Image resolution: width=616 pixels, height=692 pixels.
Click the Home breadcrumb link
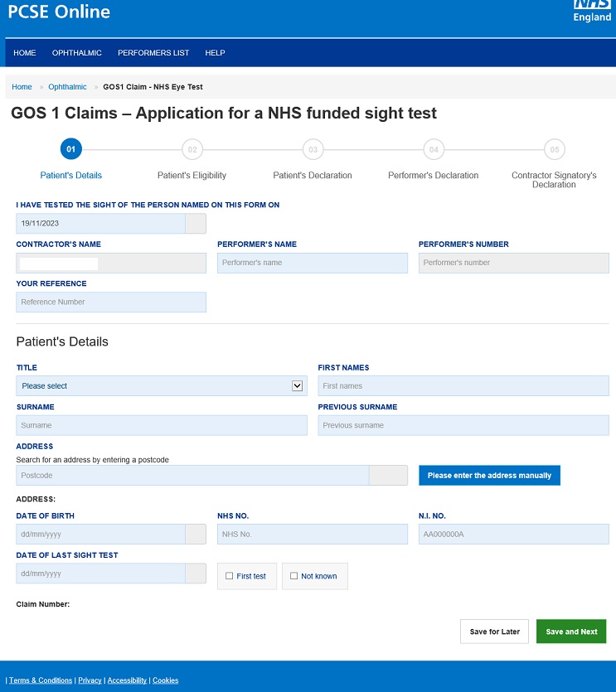pyautogui.click(x=22, y=87)
